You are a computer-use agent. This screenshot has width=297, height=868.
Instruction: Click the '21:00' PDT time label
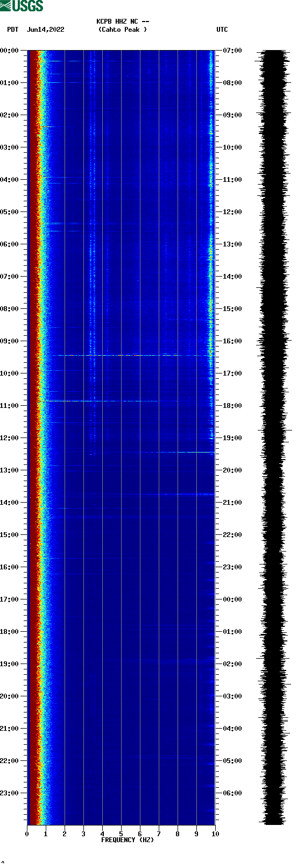[9, 729]
